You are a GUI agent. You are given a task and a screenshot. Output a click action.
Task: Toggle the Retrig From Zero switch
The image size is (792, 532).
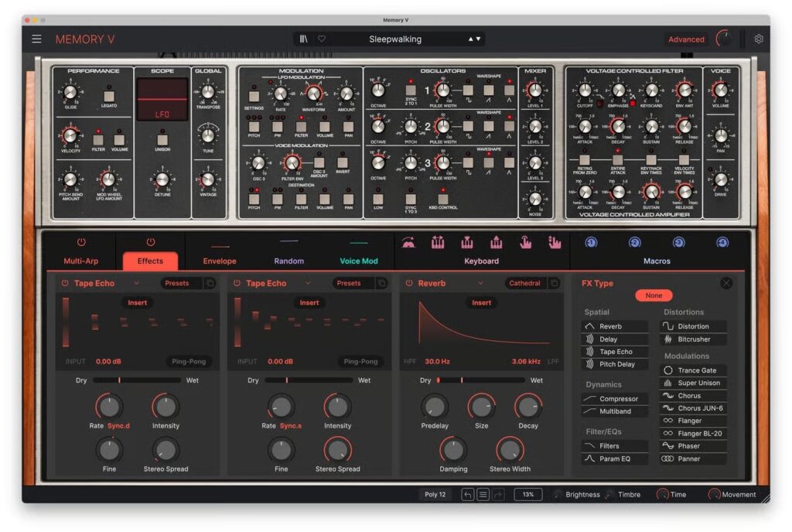(585, 159)
